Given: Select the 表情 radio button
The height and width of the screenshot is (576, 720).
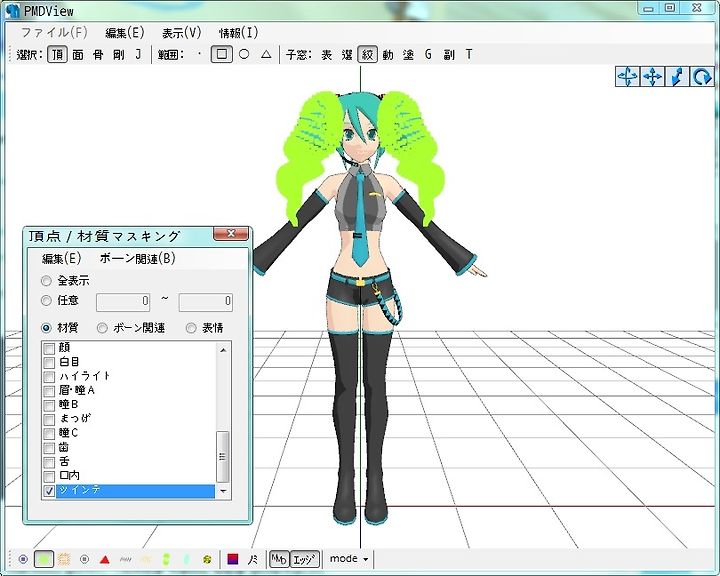Looking at the screenshot, I should pyautogui.click(x=191, y=328).
